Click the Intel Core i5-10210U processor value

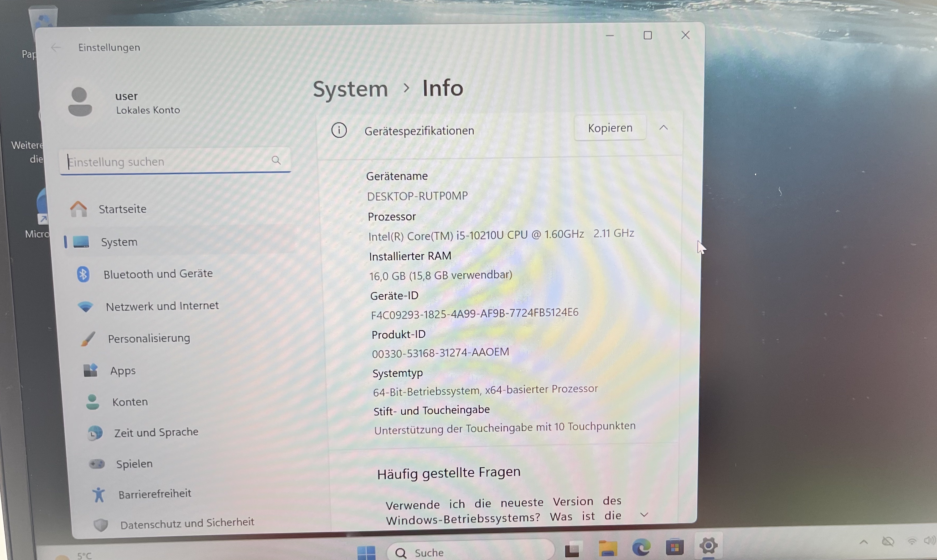[x=501, y=235]
